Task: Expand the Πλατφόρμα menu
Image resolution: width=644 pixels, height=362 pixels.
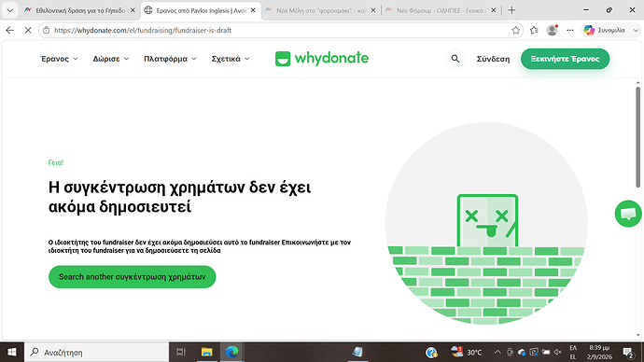Action: pyautogui.click(x=170, y=59)
